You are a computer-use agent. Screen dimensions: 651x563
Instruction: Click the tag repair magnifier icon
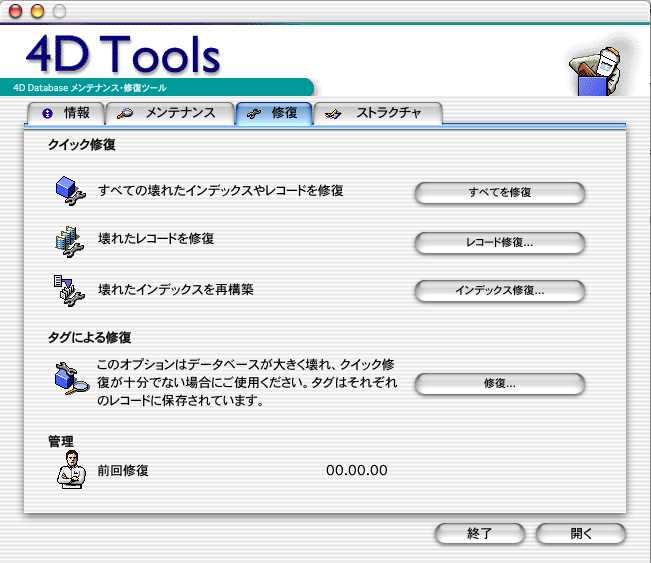pyautogui.click(x=69, y=381)
